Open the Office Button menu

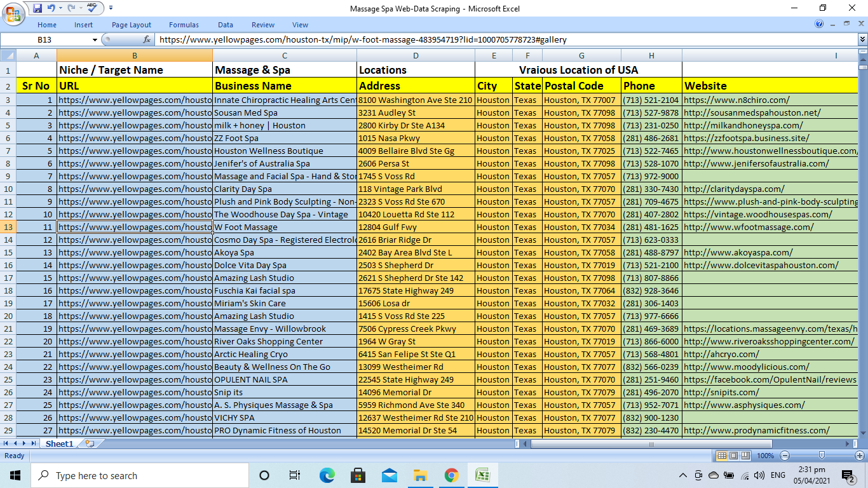[12, 15]
